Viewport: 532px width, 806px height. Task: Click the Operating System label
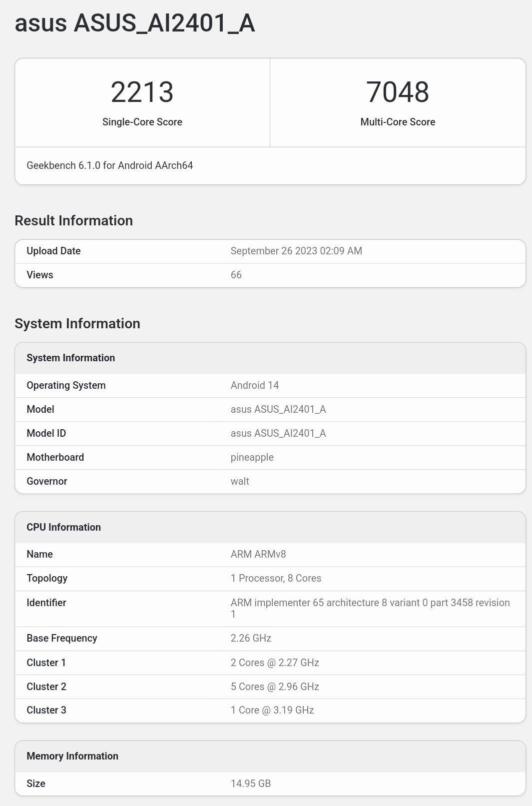click(66, 385)
